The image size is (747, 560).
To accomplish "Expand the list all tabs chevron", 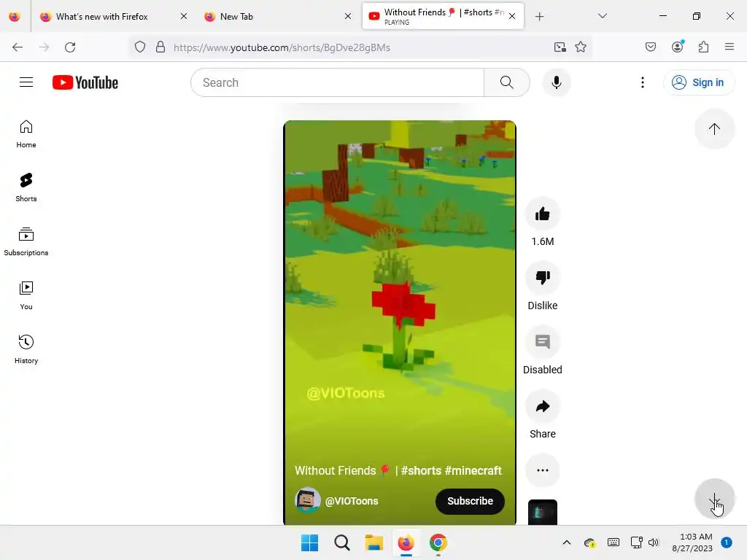I will [602, 16].
